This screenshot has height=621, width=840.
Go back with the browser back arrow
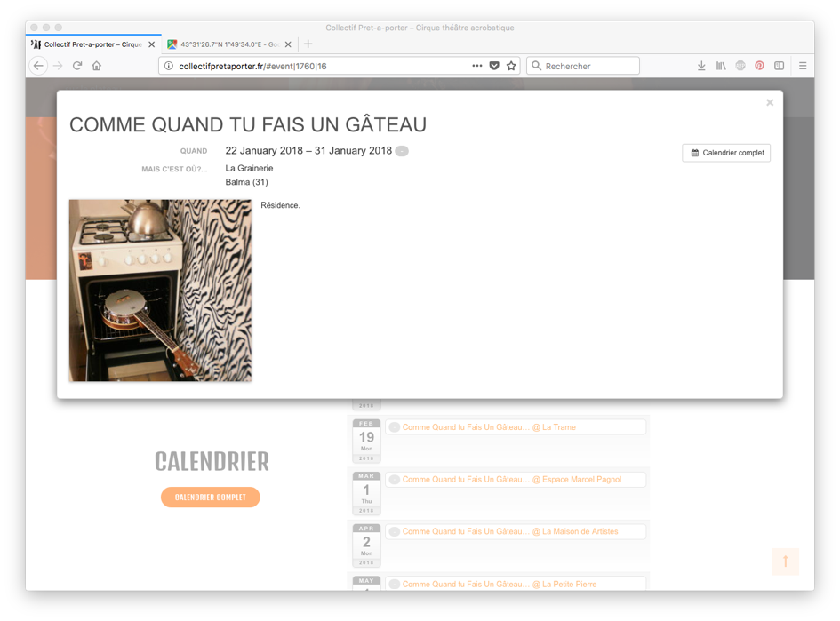pyautogui.click(x=38, y=66)
